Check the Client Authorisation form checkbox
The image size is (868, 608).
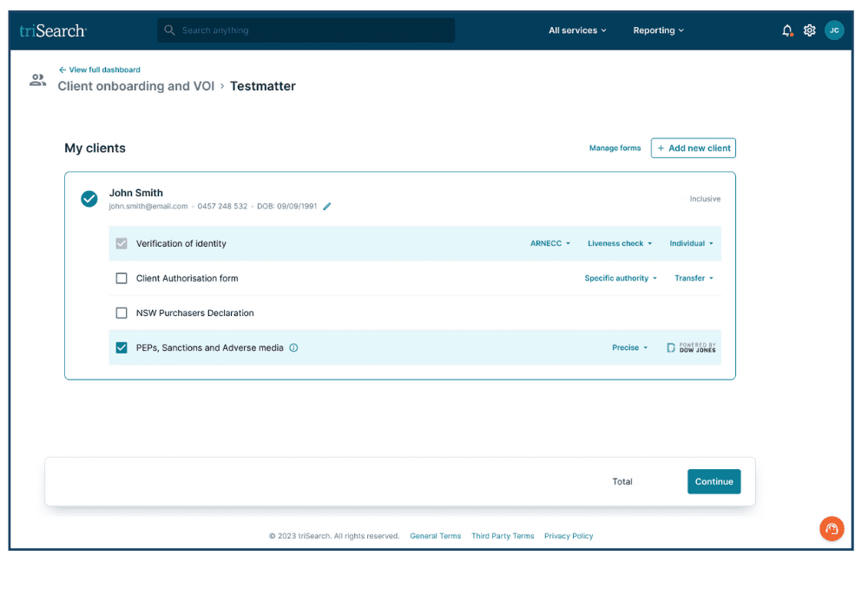pyautogui.click(x=122, y=278)
